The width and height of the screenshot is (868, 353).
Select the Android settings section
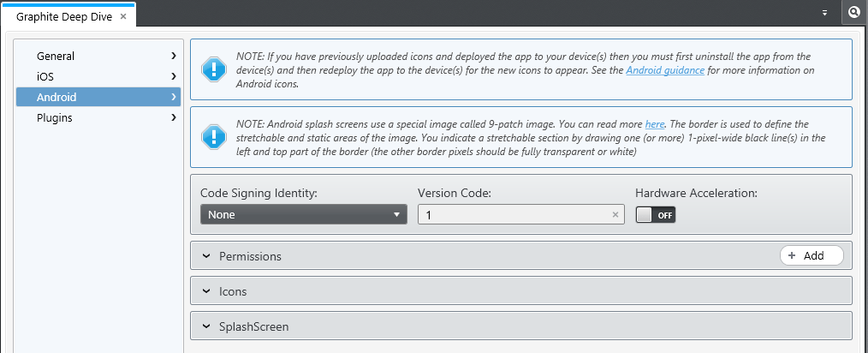tap(98, 97)
